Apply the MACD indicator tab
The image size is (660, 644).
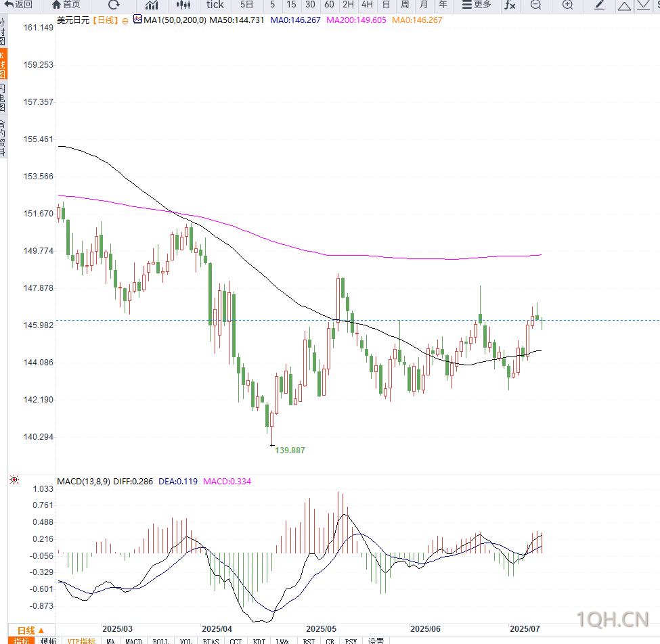coord(133,641)
